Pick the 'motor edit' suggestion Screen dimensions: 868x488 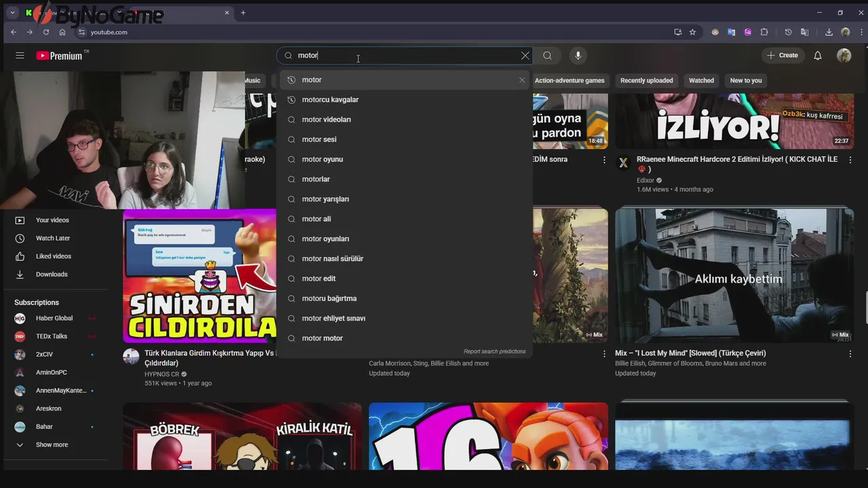[x=405, y=279]
